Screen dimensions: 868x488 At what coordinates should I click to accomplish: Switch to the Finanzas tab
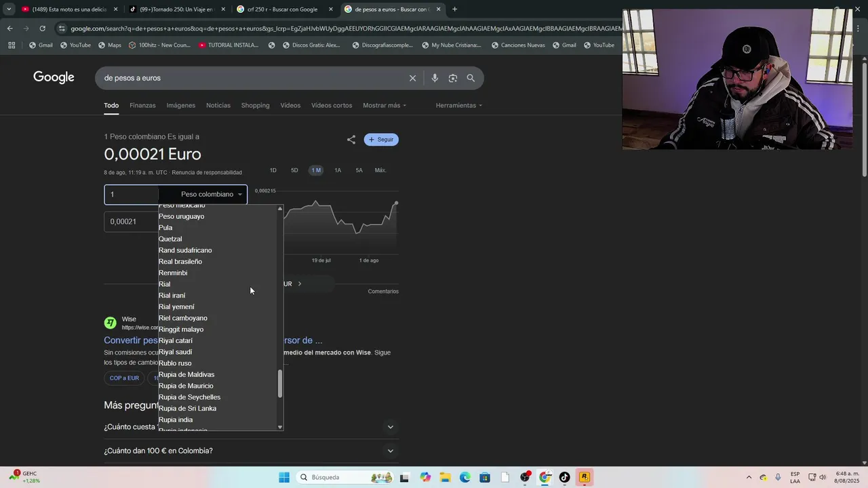pos(142,105)
